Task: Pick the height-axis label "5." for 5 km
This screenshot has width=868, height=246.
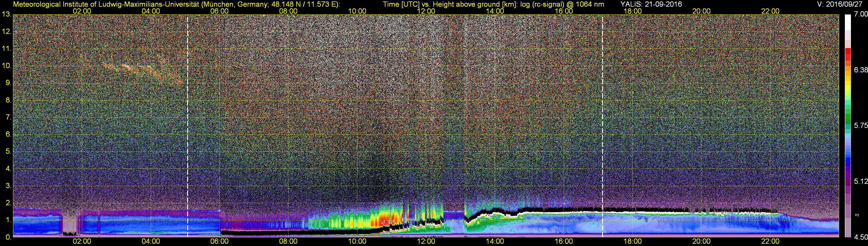Action: coord(9,151)
